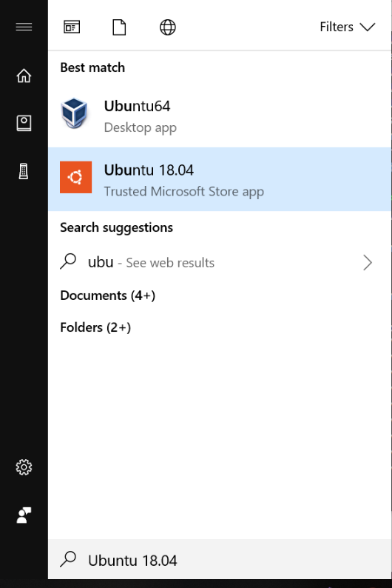
Task: Open the Devices tower icon in sidebar
Action: click(24, 171)
